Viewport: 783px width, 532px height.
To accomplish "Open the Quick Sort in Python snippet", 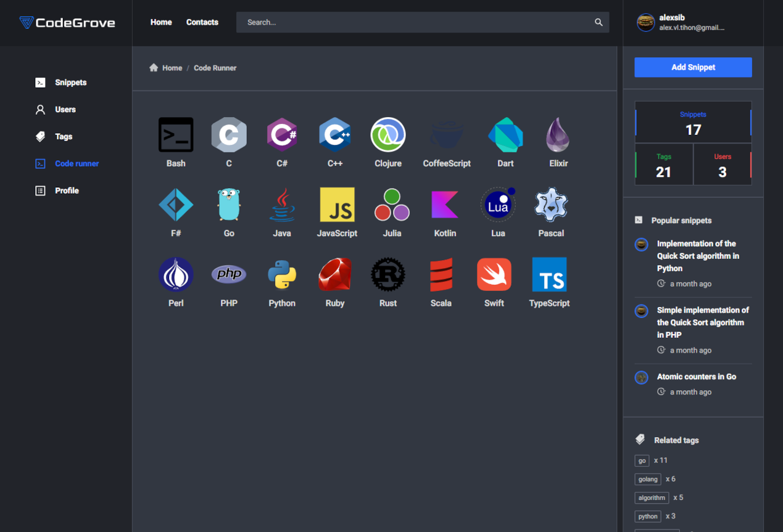I will [697, 256].
